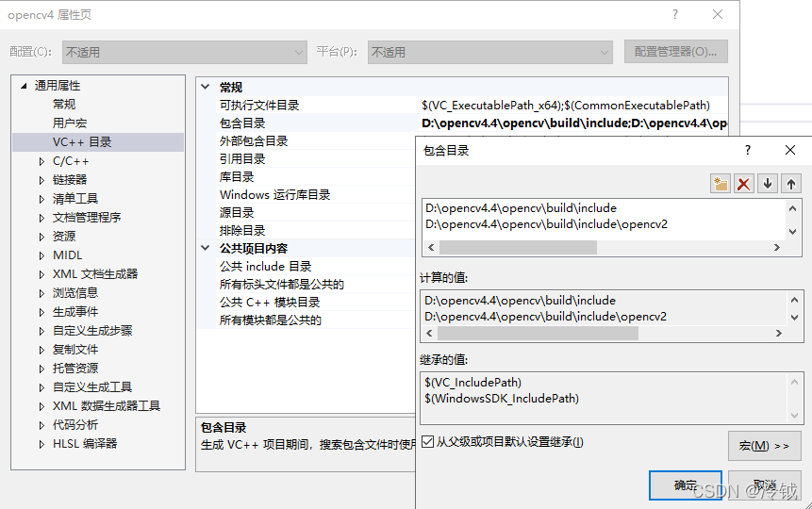812x509 pixels.
Task: Close the opencv4 属性页 window
Action: pos(718,14)
